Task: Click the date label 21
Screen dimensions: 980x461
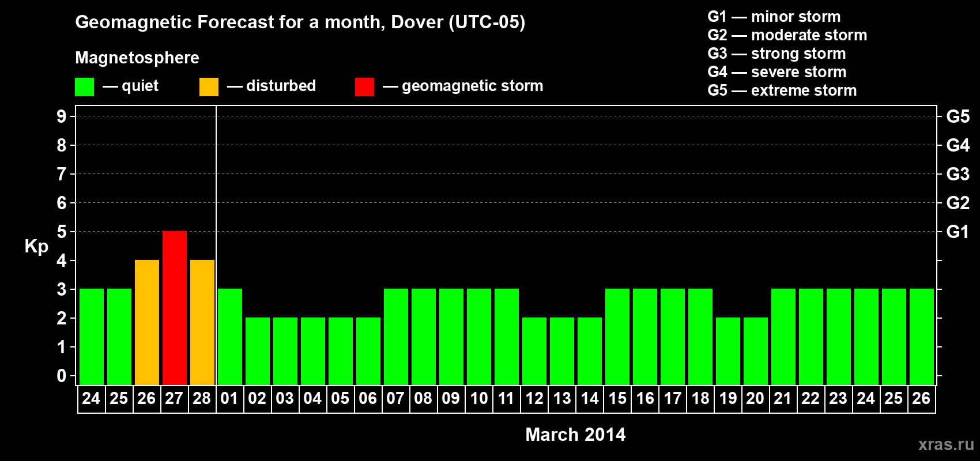Action: 783,399
